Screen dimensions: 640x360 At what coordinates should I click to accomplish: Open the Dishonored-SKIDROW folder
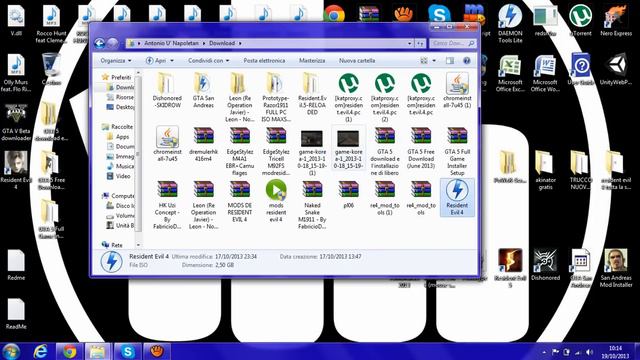coord(167,91)
